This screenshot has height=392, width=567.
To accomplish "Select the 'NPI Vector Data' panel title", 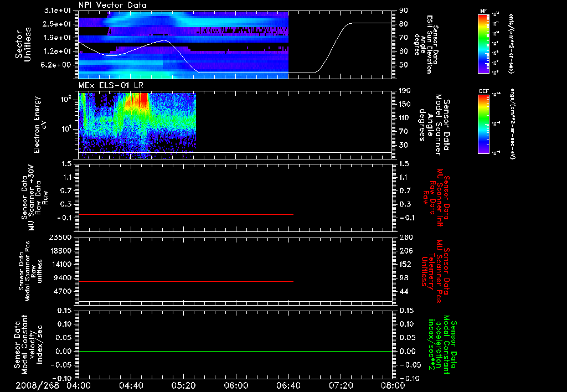I will point(112,5).
